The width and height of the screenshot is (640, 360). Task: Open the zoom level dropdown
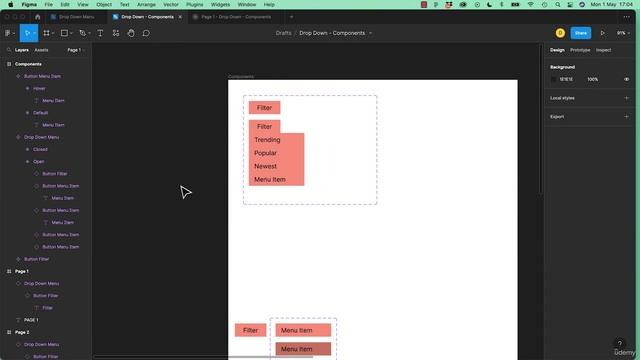623,33
